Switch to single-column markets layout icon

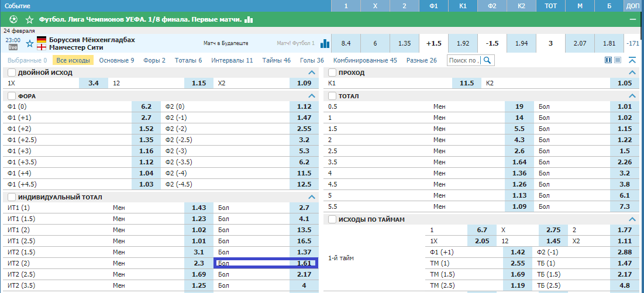click(617, 60)
